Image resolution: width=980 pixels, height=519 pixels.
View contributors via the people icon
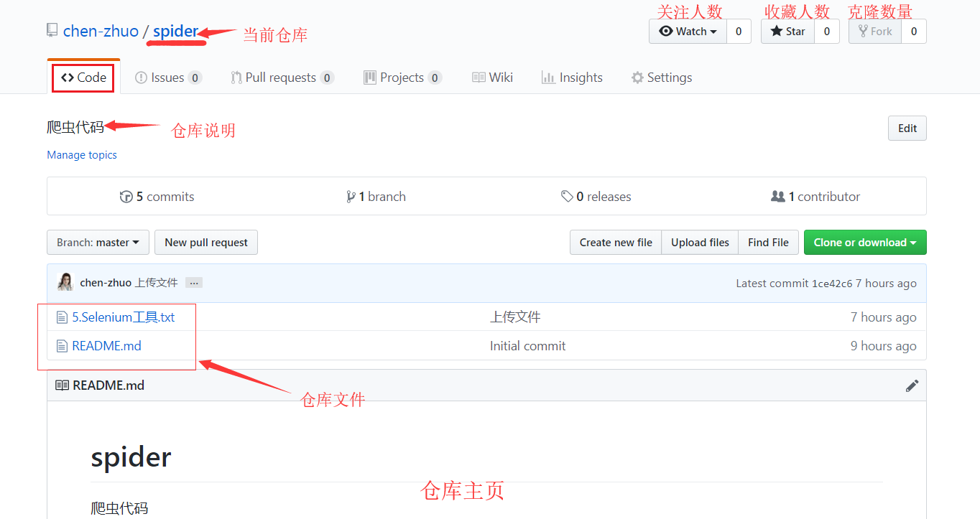coord(779,196)
